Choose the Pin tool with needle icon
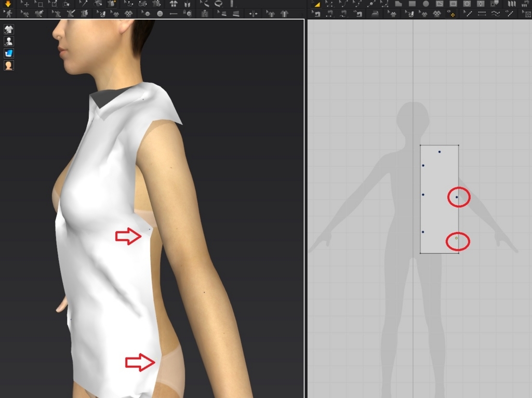 tap(84, 4)
